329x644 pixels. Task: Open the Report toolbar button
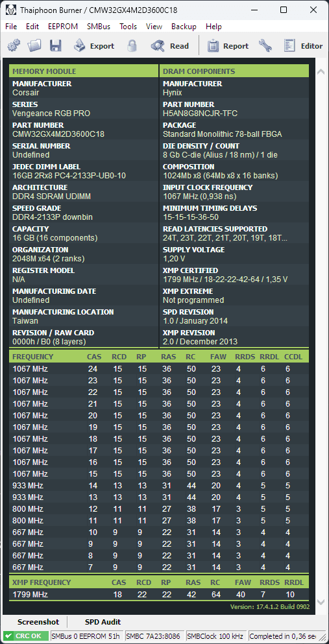[x=228, y=45]
